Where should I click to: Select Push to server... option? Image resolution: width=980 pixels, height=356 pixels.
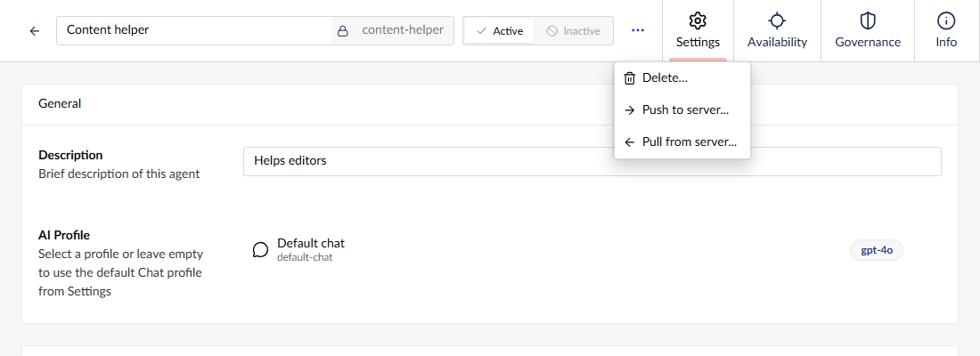click(682, 110)
